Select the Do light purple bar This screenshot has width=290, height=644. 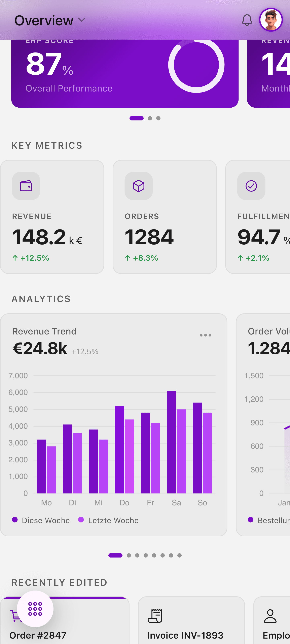pyautogui.click(x=129, y=456)
